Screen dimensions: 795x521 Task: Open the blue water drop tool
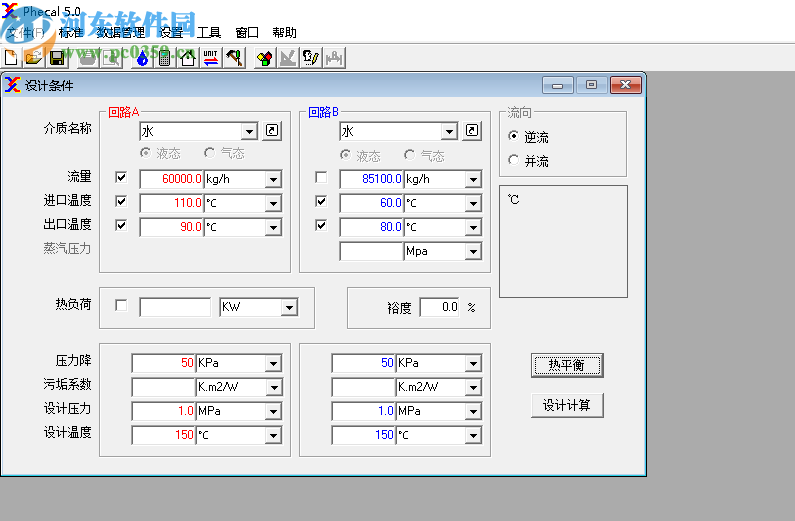pos(142,58)
